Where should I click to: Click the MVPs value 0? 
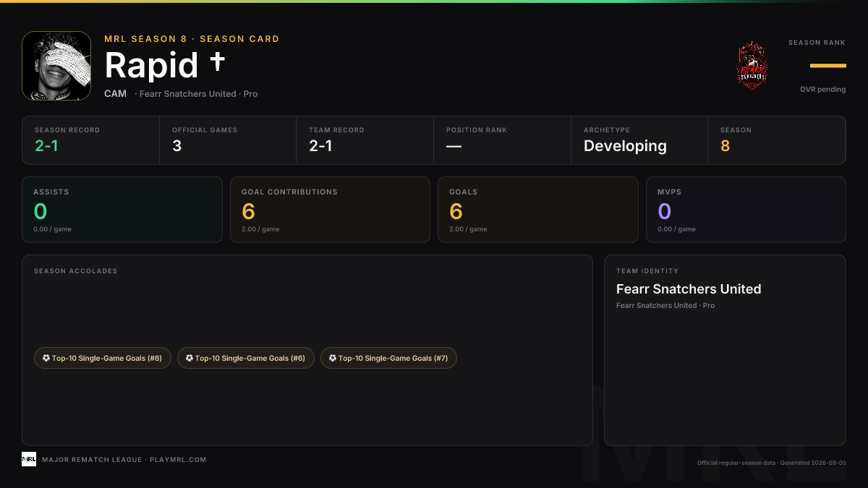pyautogui.click(x=664, y=211)
